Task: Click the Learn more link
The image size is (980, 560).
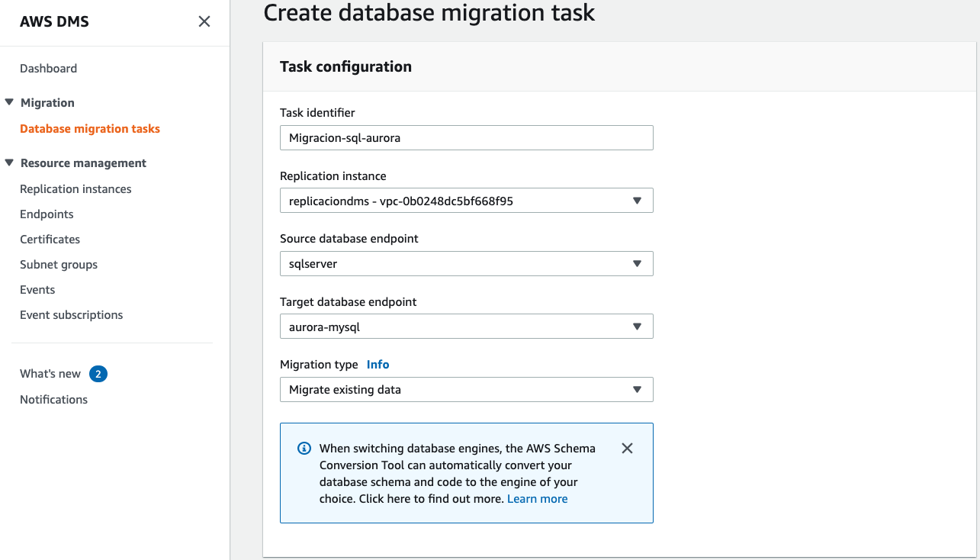Action: pyautogui.click(x=537, y=499)
